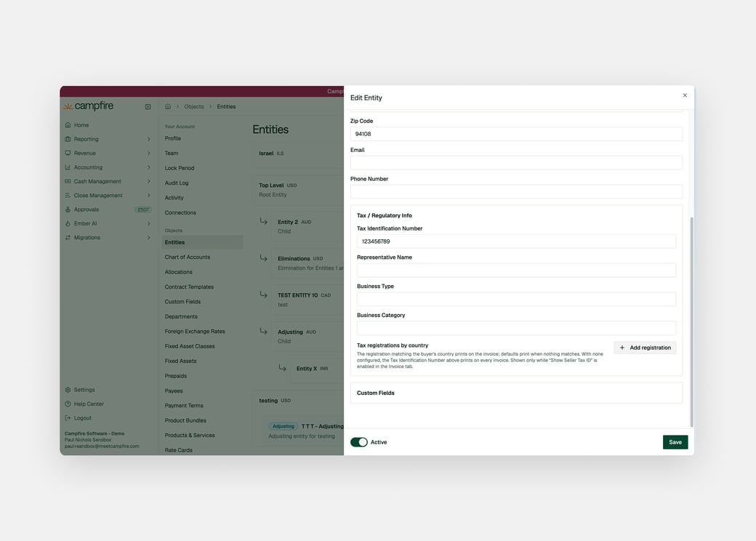756x541 pixels.
Task: Click the breadcrumb home icon
Action: 168,107
